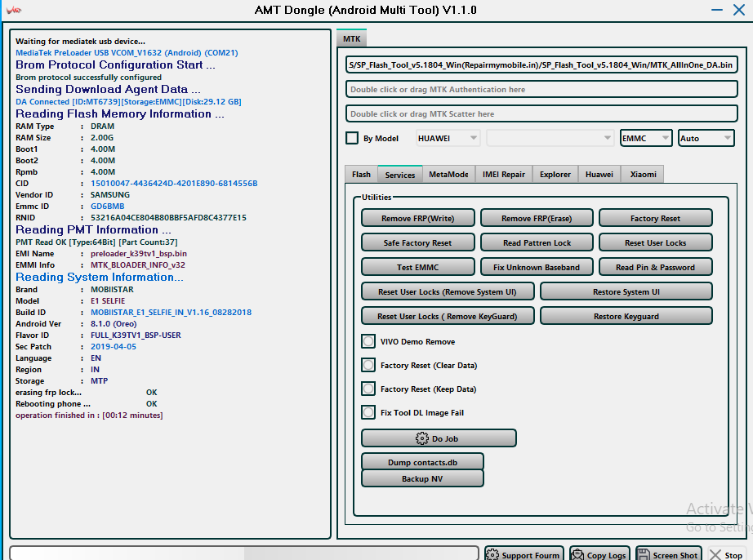753x560 pixels.
Task: Click the AMT Dongle logo in title bar
Action: point(14,11)
